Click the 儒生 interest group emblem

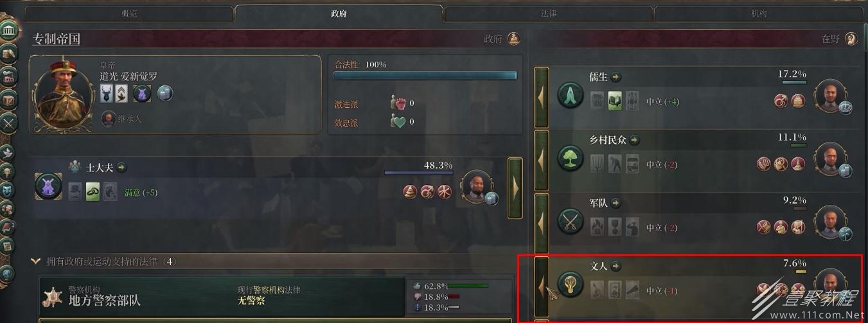pyautogui.click(x=570, y=96)
